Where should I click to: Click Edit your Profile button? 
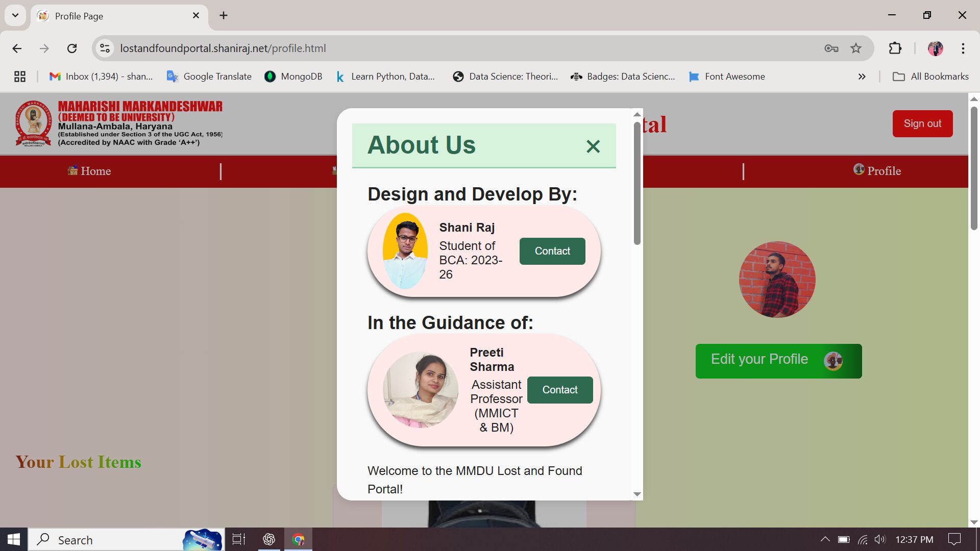pos(778,361)
